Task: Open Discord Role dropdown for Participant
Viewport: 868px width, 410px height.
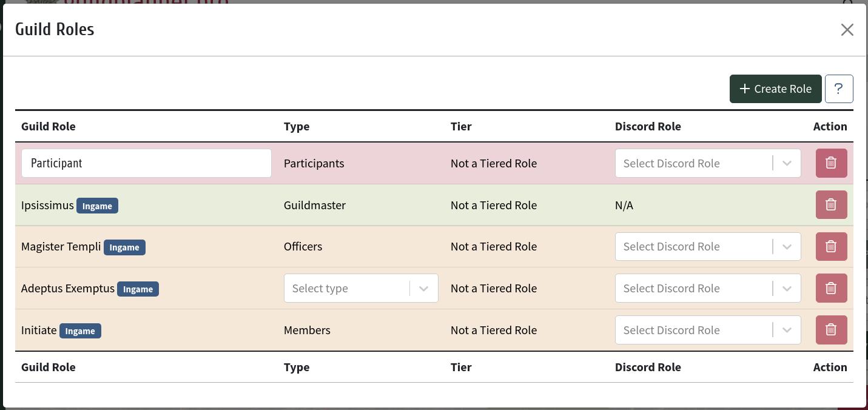Action: (x=708, y=163)
